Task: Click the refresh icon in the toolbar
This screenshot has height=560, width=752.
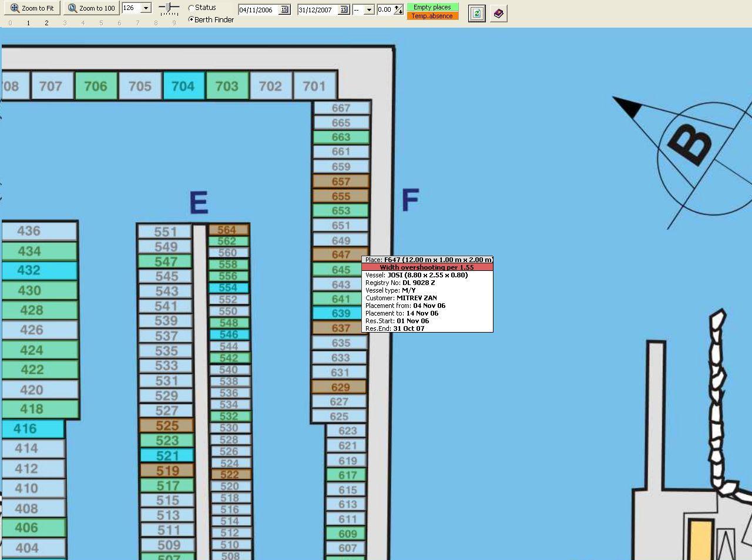Action: click(x=476, y=13)
